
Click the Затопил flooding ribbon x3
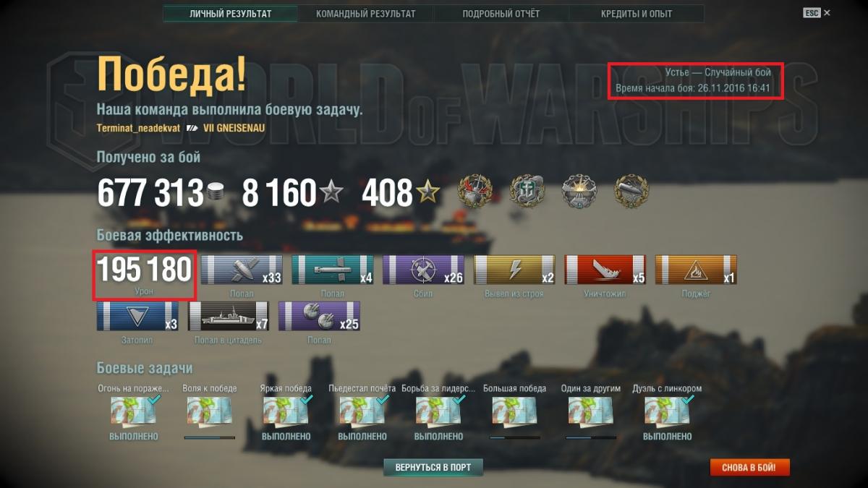click(137, 317)
